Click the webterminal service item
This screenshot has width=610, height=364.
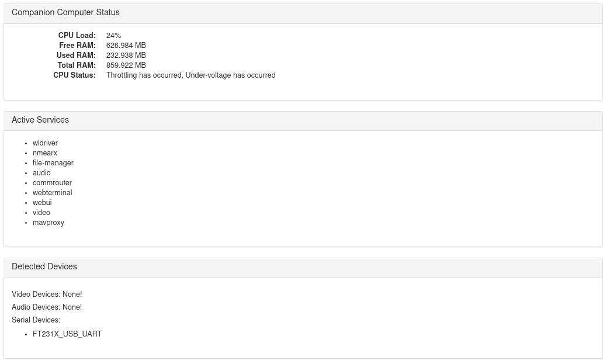52,193
